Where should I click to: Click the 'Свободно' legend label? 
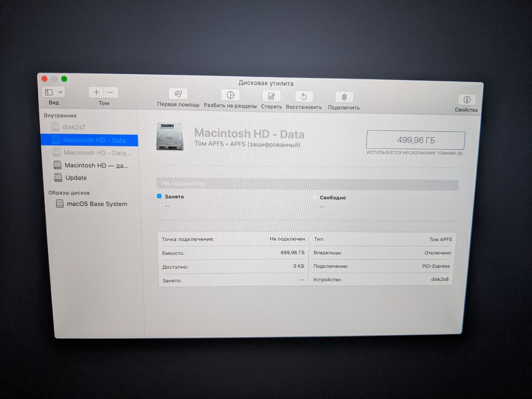(x=332, y=198)
